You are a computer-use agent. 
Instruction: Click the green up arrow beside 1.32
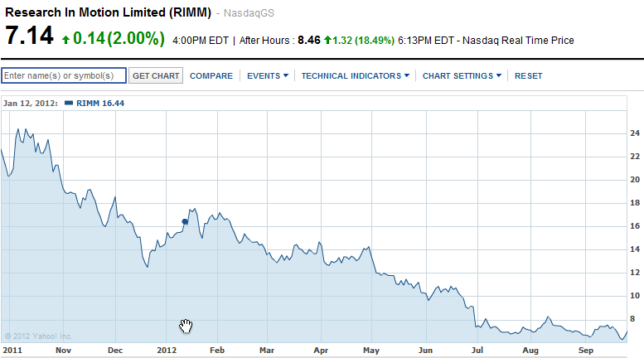coord(327,40)
